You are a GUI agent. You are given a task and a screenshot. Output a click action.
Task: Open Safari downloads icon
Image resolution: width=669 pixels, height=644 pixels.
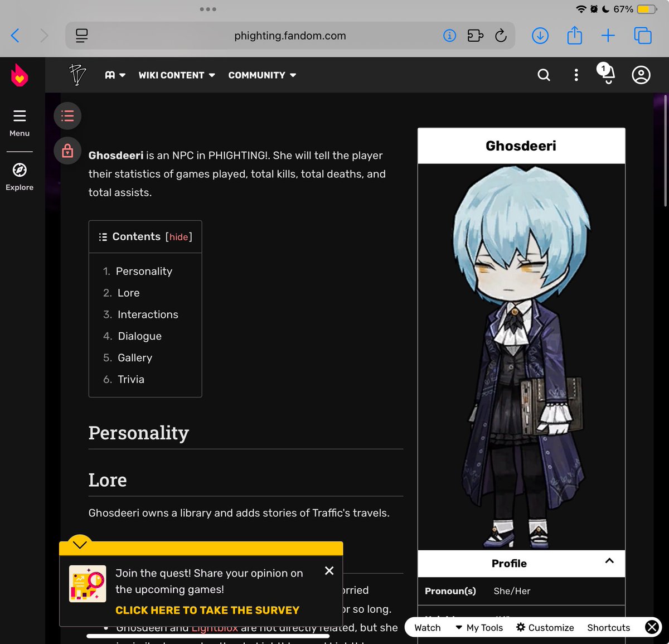[540, 36]
